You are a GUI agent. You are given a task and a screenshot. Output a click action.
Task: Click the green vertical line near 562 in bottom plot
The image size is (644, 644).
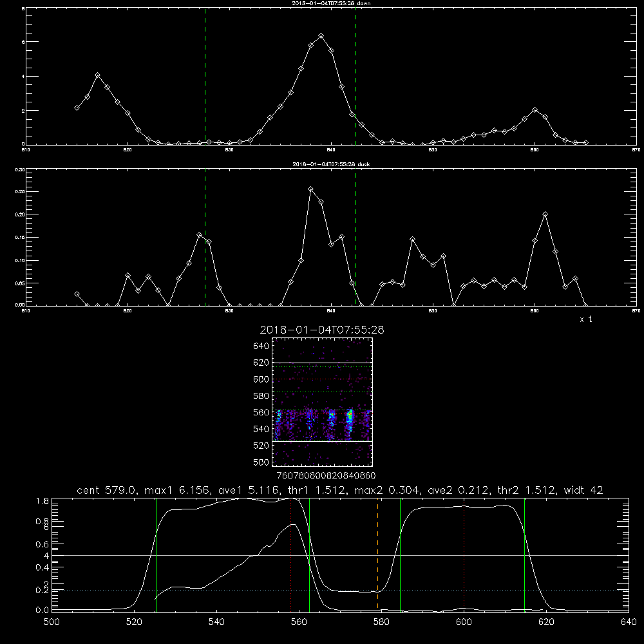[x=309, y=554]
